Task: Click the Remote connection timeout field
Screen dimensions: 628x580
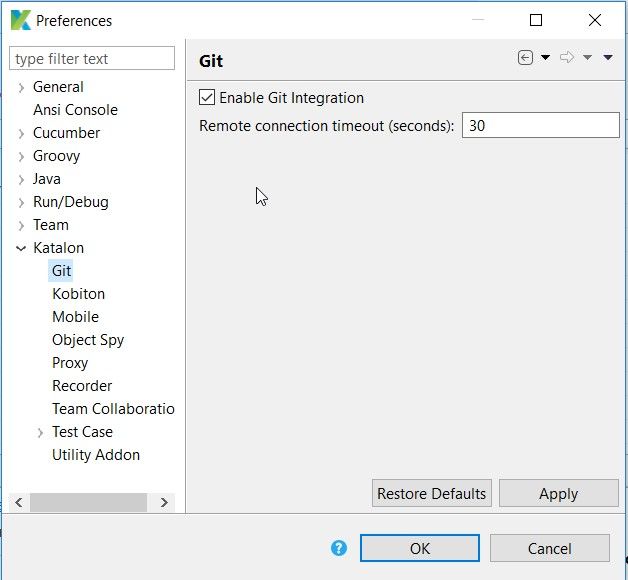Action: click(540, 125)
